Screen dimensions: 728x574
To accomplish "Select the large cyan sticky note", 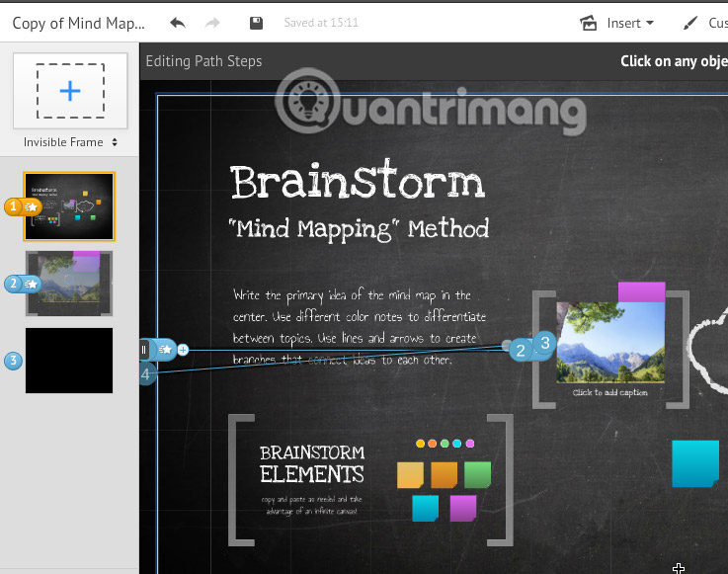I will click(x=695, y=463).
